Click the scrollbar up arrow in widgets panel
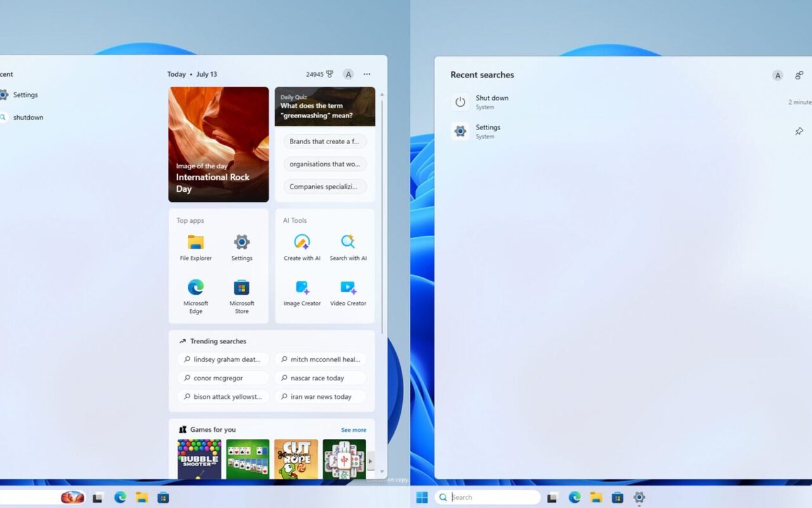Screen dimensions: 812x508 point(382,94)
